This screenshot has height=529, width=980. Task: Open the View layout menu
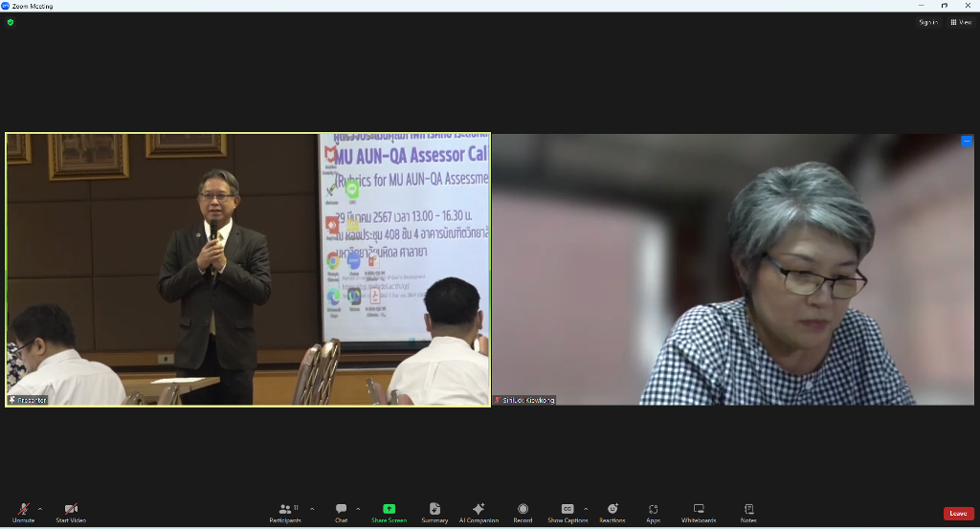[x=960, y=22]
